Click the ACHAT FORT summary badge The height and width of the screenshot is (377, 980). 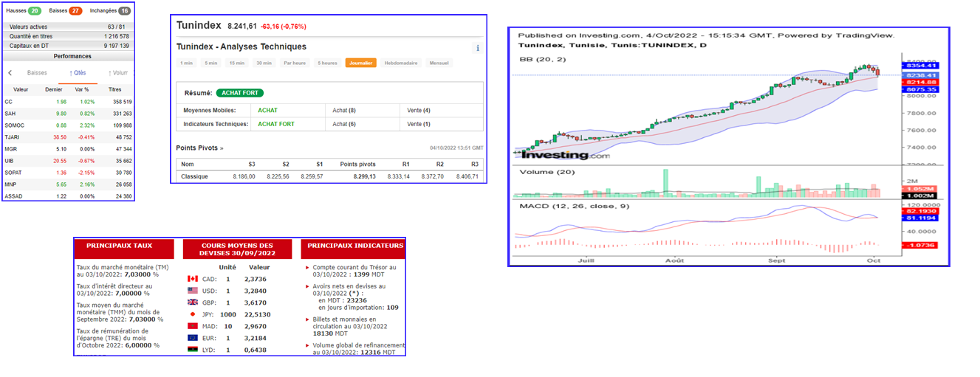[x=239, y=93]
